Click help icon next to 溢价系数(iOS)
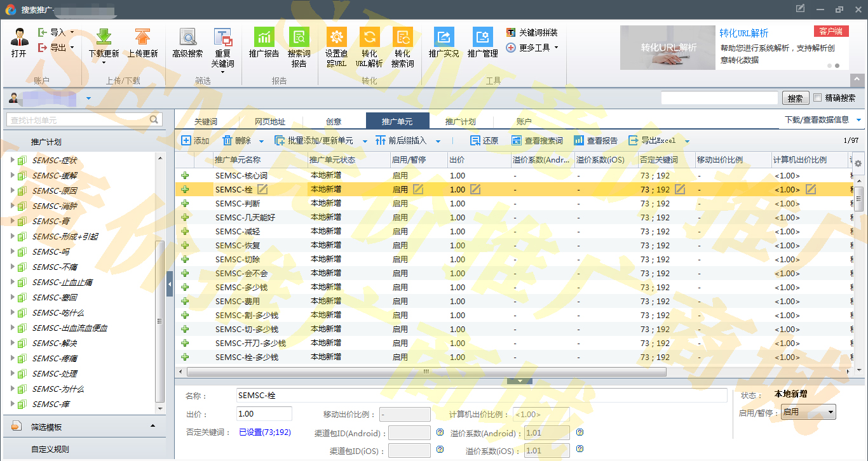The width and height of the screenshot is (868, 461). point(580,450)
